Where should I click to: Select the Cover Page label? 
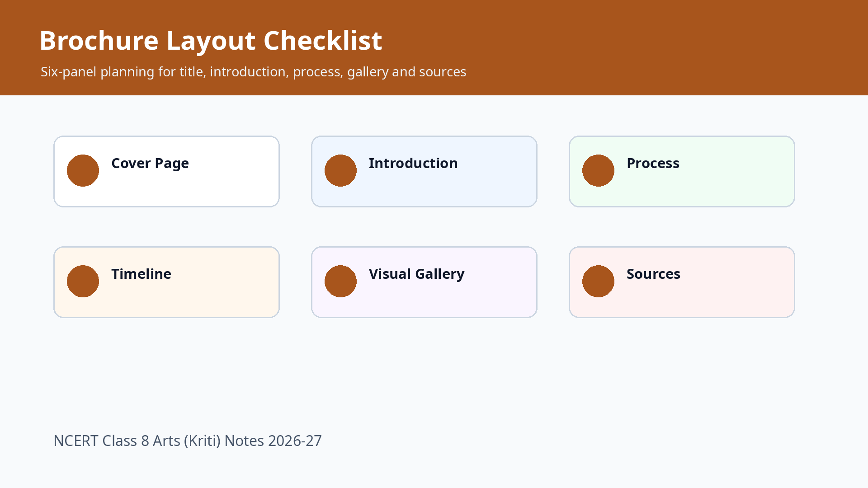(150, 164)
